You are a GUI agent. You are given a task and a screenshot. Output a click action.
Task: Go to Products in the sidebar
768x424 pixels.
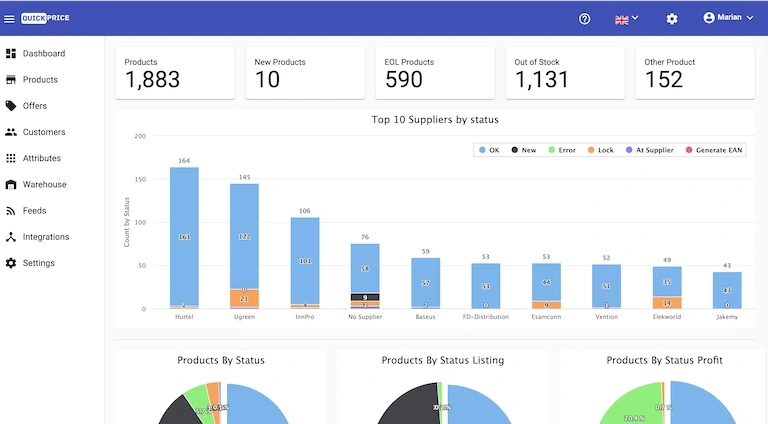(40, 80)
